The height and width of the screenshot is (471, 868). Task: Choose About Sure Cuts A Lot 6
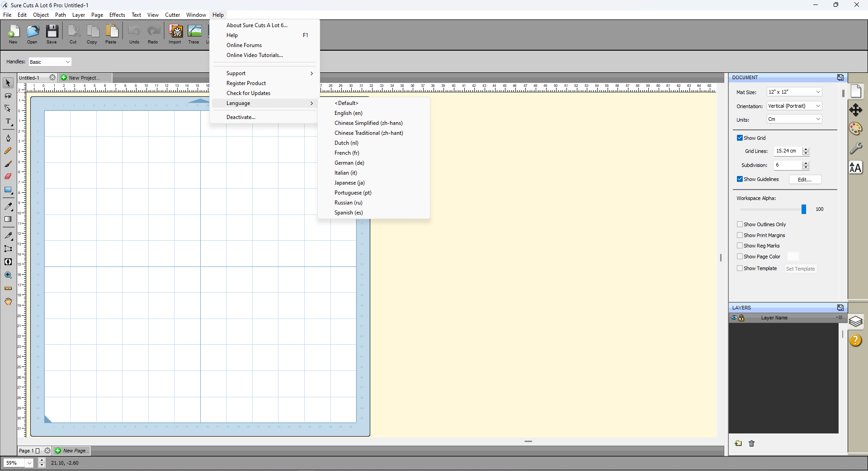pyautogui.click(x=264, y=25)
